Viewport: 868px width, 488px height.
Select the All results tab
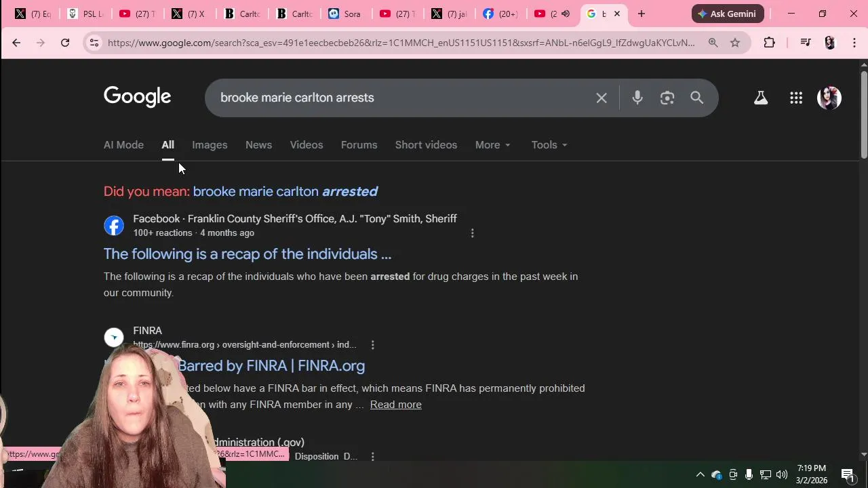click(167, 145)
